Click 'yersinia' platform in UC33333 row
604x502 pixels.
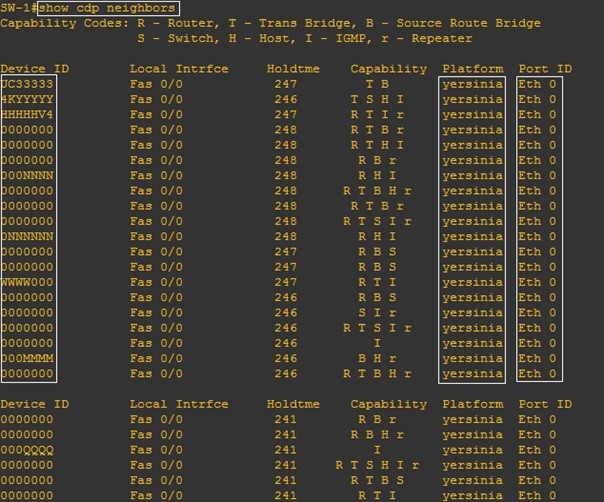tap(473, 84)
